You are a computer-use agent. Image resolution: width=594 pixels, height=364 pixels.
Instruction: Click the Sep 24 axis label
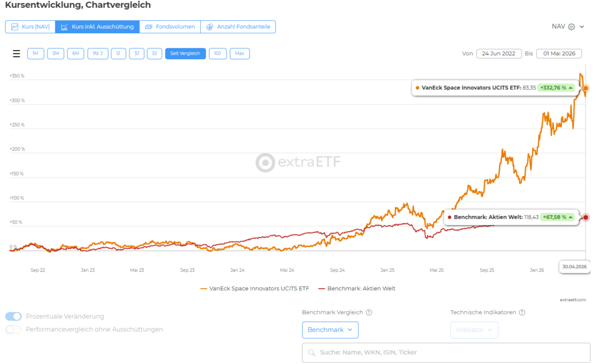(x=337, y=270)
